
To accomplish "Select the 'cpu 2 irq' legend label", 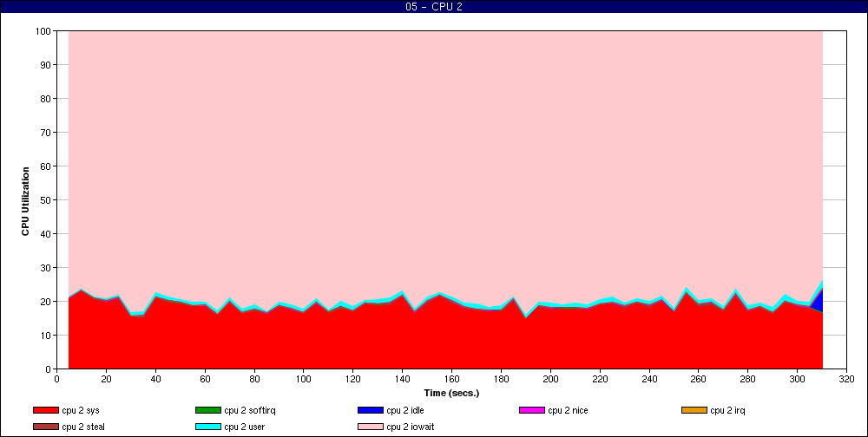I will [728, 410].
